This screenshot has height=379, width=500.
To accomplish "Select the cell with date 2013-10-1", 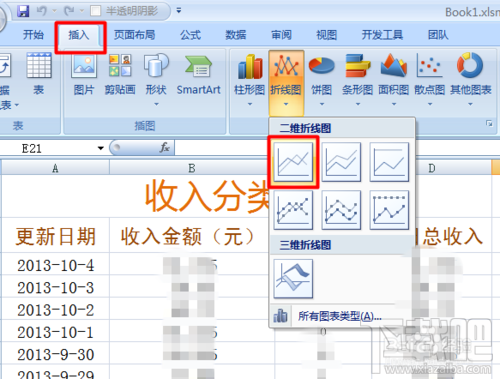I will 55,332.
